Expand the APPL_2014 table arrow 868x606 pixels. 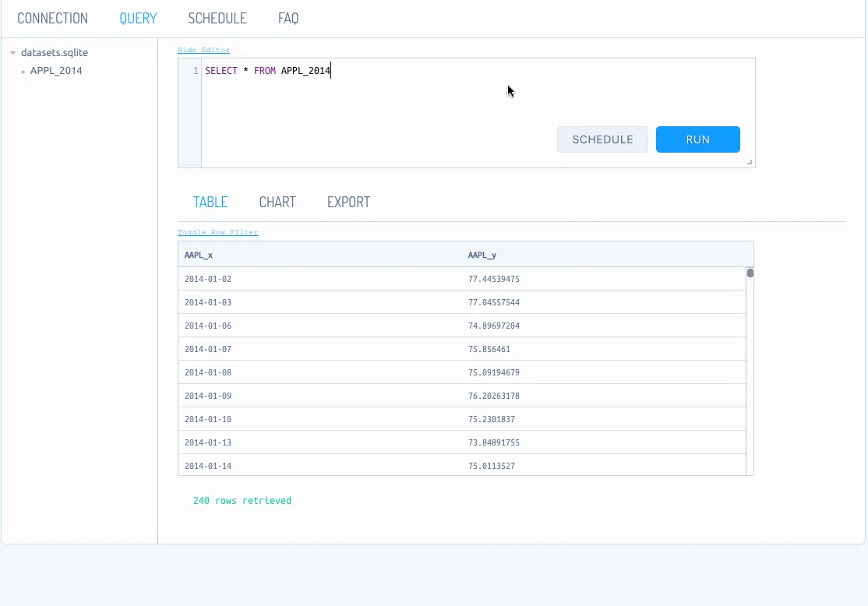pyautogui.click(x=23, y=72)
